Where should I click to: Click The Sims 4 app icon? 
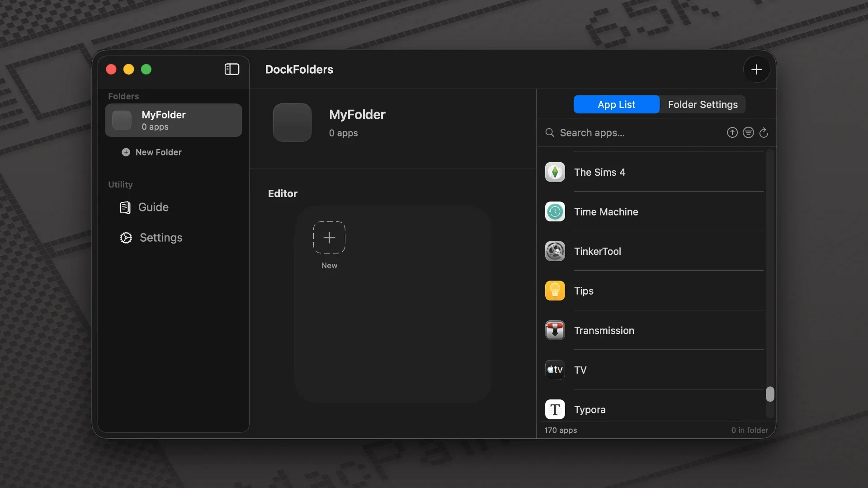coord(555,172)
